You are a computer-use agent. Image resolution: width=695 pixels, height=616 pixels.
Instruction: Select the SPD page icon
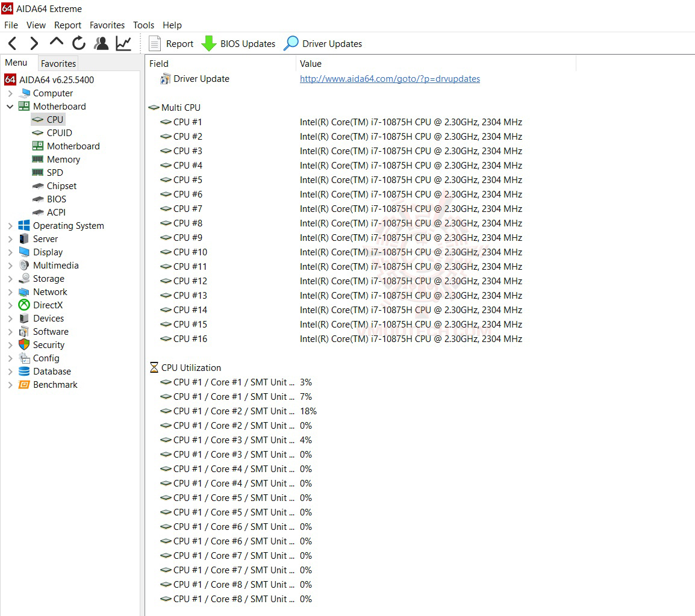[x=38, y=172]
